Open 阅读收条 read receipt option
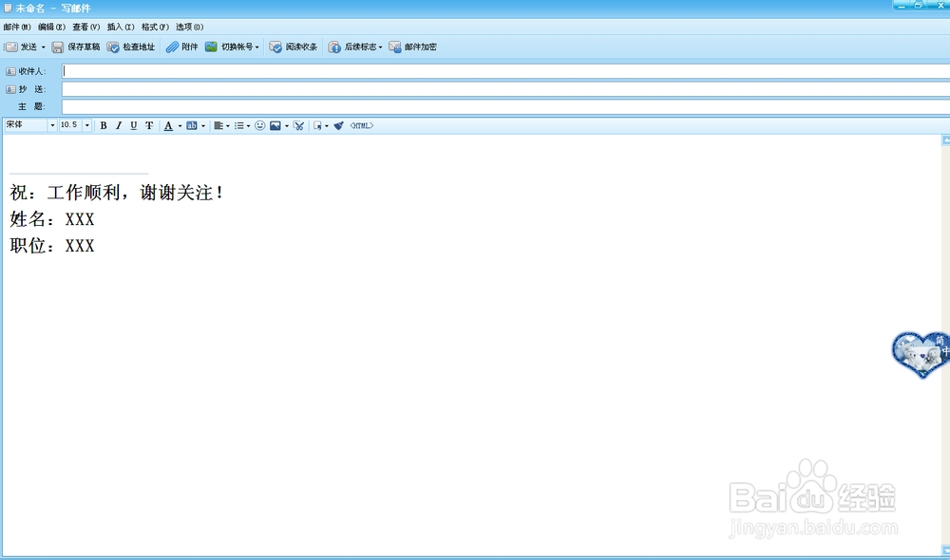This screenshot has width=950, height=560. 293,47
